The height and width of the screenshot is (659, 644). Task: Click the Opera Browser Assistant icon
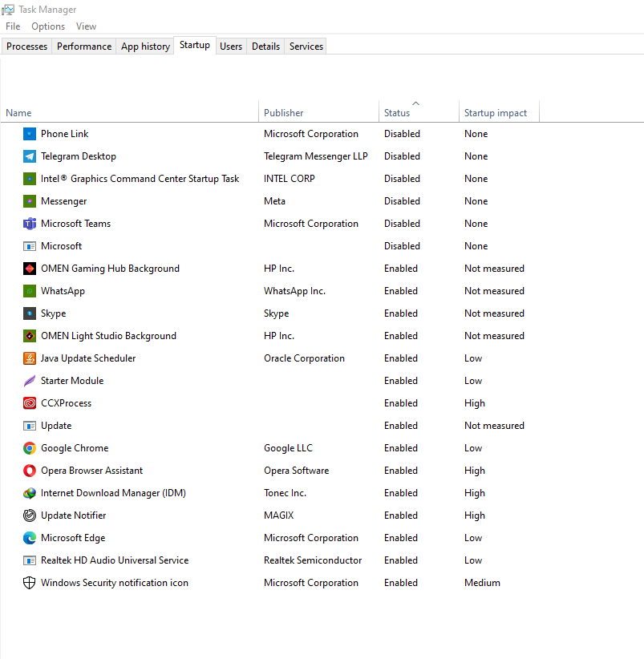point(30,471)
